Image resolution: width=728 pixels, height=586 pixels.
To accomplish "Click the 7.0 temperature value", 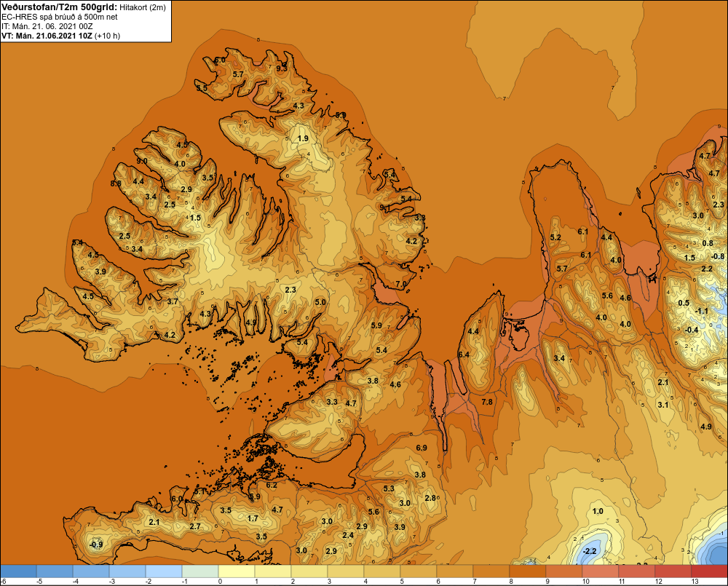I will tap(401, 284).
